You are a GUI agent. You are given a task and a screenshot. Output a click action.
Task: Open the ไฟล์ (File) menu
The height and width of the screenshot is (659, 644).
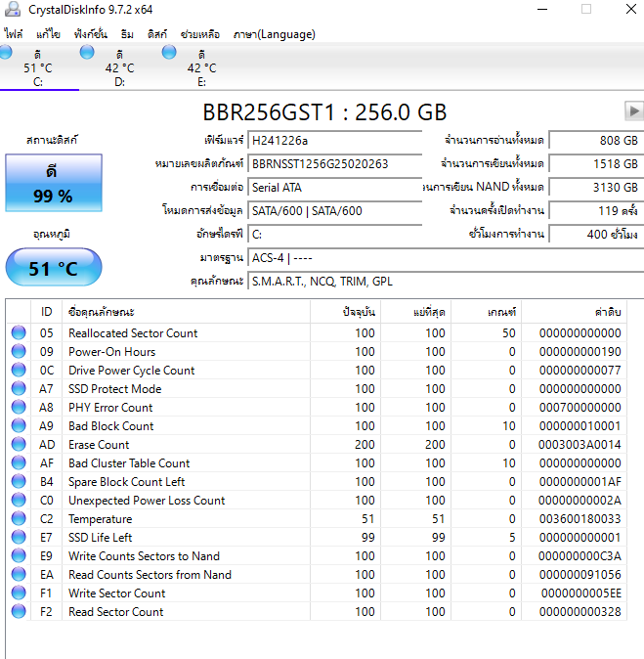14,34
